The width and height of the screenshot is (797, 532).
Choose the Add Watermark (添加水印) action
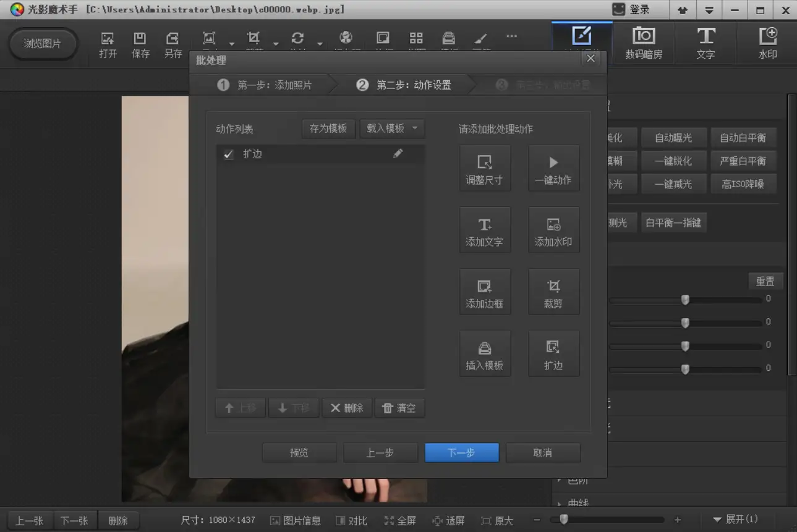553,230
